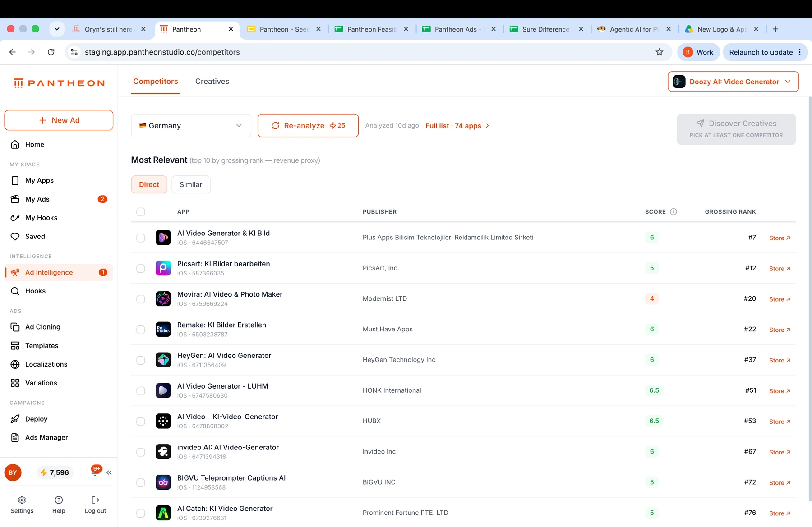Viewport: 812px width, 527px height.
Task: Check the Picsart: KI Bilder bearbeiten row
Action: 141,268
